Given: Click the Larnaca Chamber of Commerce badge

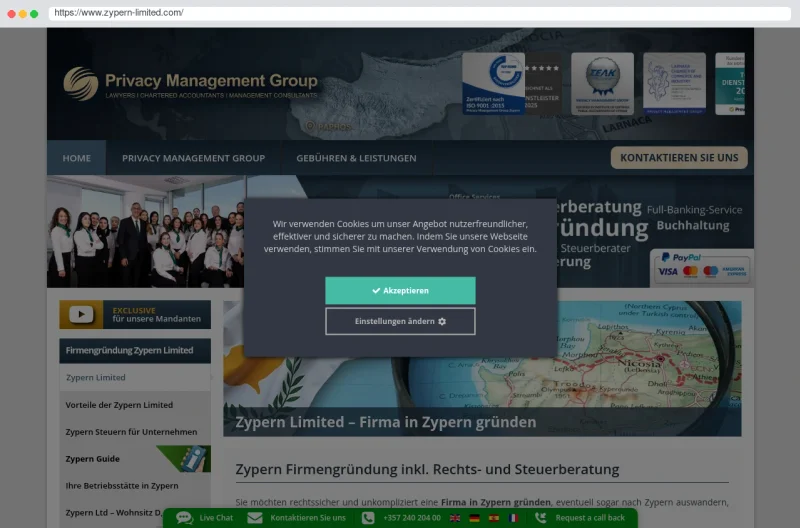Looking at the screenshot, I should pos(674,83).
